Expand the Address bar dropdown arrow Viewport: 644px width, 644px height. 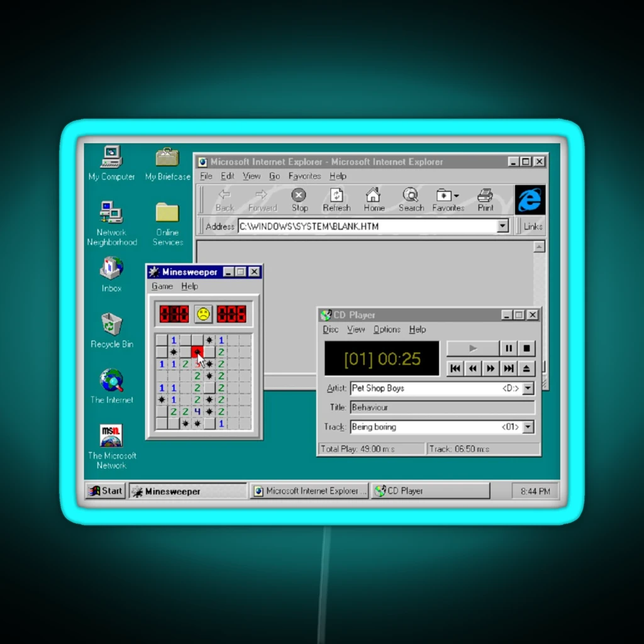tap(502, 226)
